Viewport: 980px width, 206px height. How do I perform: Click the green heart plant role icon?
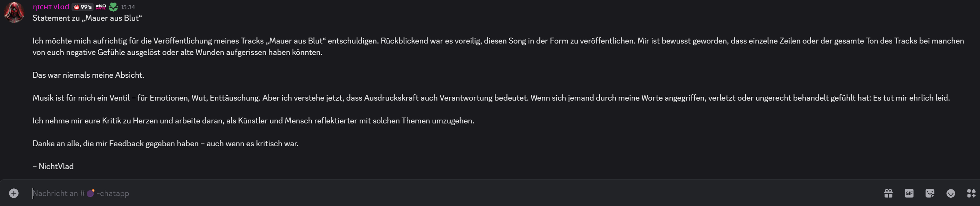113,7
